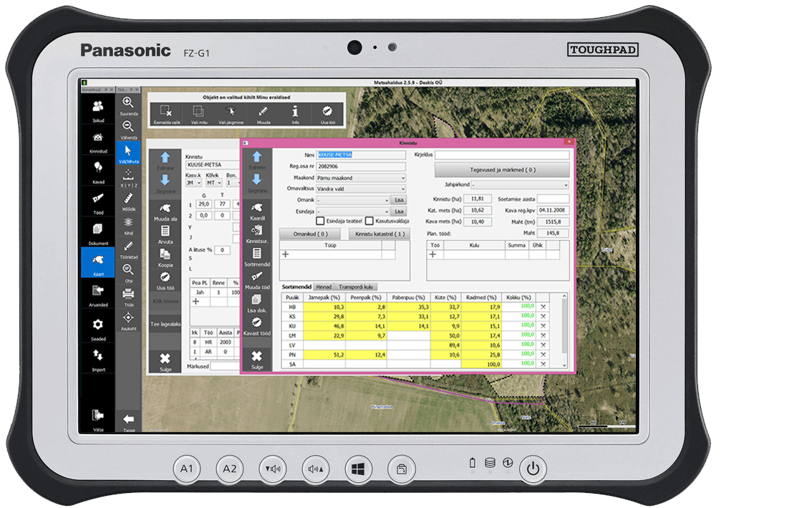Tick the Esindaja teatisel checkbox
This screenshot has width=812, height=508.
tap(321, 221)
